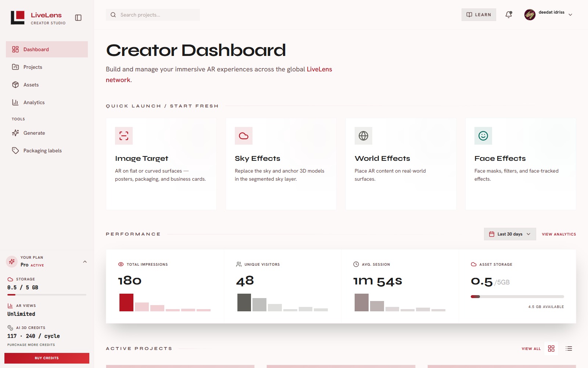Click tallest bar in Avg. Session chart
Viewport: 588px width, 368px height.
362,302
